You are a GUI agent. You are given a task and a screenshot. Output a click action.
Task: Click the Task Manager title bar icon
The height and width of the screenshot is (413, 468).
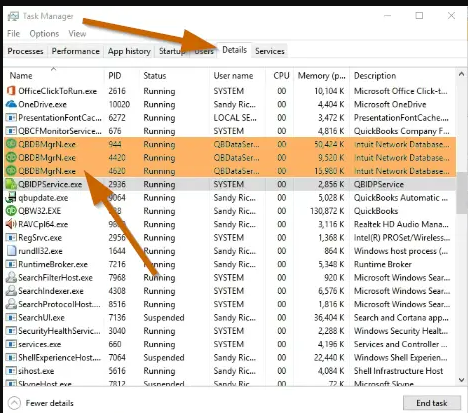pos(13,16)
